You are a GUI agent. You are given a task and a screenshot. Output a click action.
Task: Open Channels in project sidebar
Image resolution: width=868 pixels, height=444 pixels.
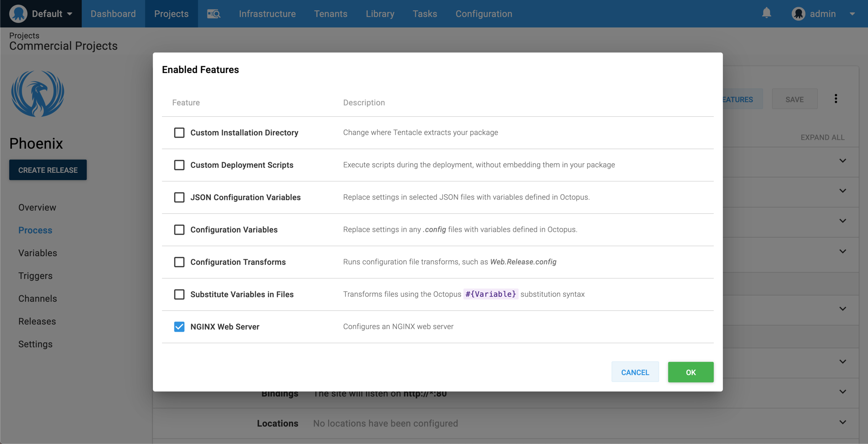[38, 299]
